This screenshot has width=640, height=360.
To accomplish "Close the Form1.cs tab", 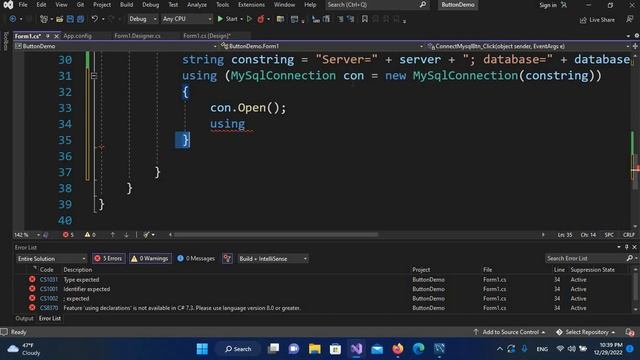I will click(x=56, y=36).
